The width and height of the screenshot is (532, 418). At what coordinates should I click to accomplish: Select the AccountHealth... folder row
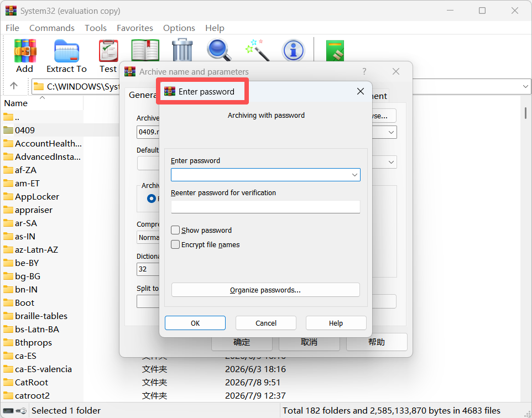tap(43, 144)
